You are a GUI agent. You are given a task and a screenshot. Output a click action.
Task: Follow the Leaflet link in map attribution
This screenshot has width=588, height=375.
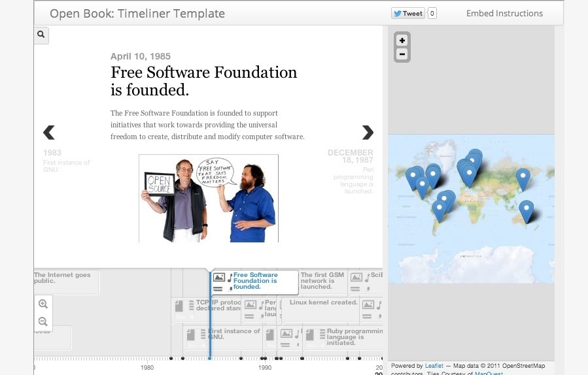pos(434,366)
